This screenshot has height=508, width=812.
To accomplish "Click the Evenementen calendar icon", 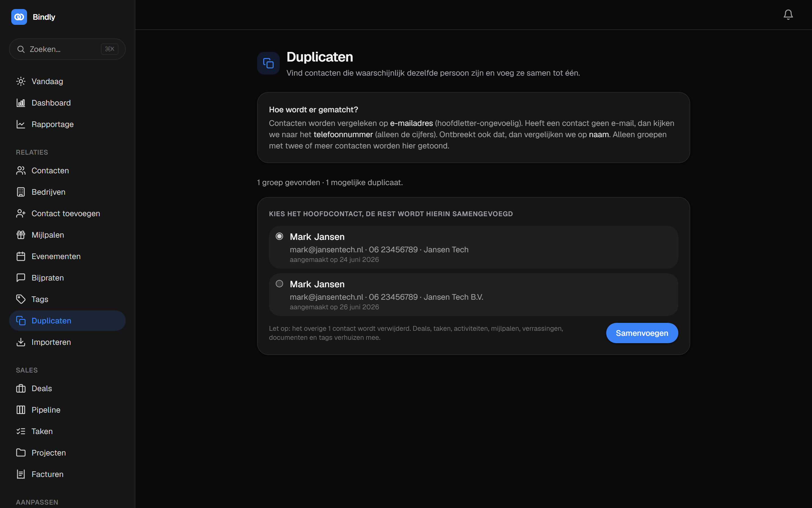I will click(x=21, y=256).
